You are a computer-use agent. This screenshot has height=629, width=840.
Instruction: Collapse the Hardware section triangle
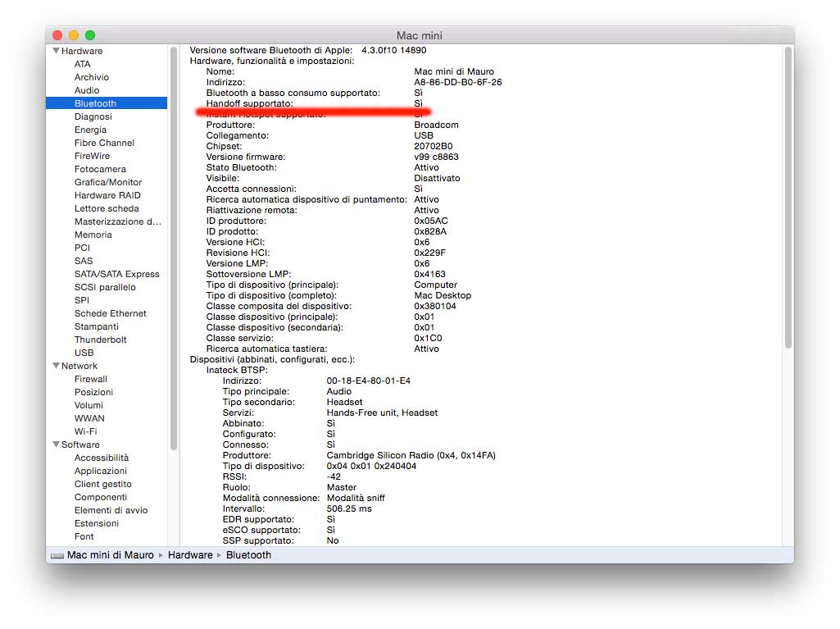(56, 51)
